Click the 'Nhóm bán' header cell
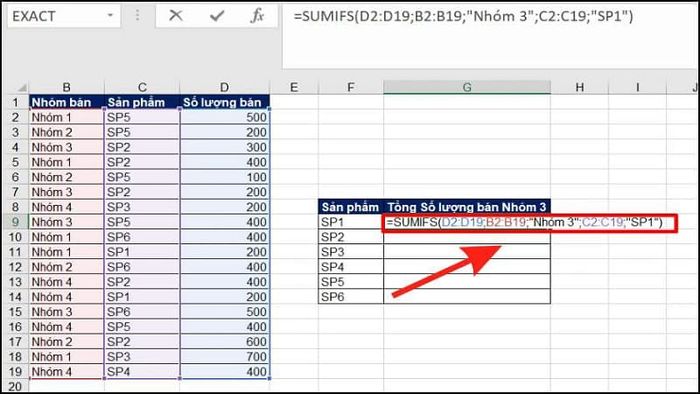This screenshot has height=394, width=700. (66, 103)
